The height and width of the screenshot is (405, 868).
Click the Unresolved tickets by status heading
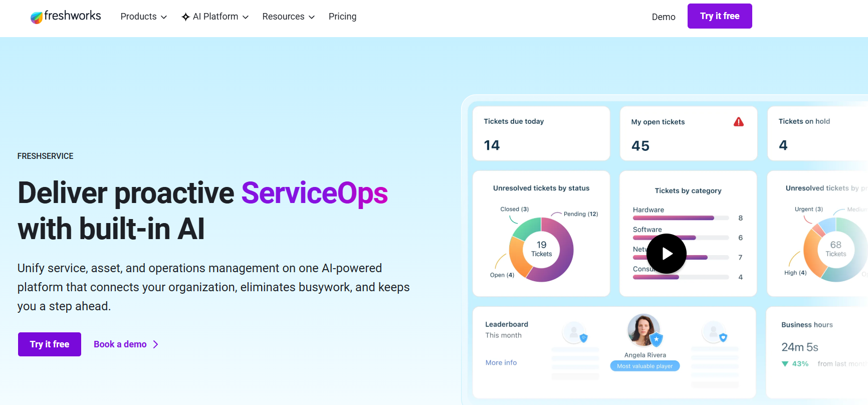(541, 188)
